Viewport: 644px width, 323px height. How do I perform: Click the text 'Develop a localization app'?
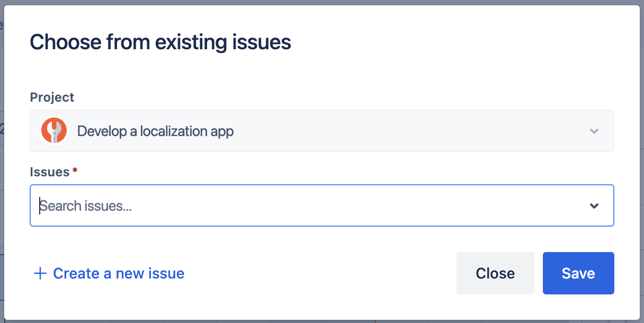click(155, 131)
